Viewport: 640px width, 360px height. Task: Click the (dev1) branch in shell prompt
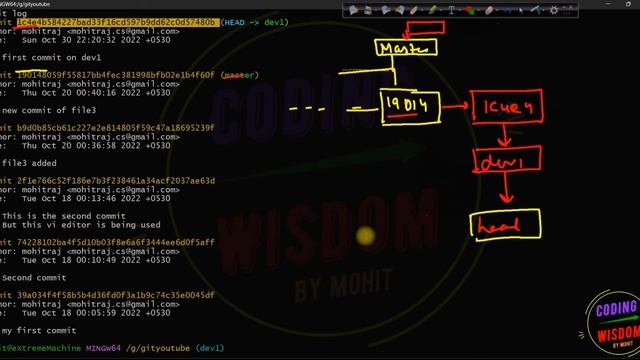210,348
